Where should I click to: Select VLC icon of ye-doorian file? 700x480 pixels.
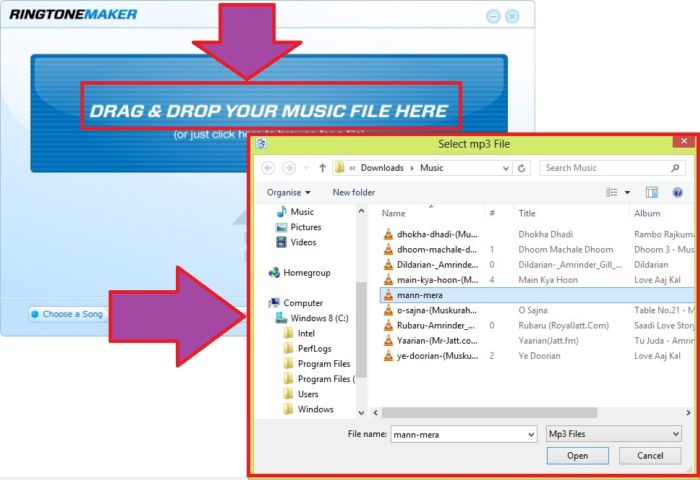(388, 355)
